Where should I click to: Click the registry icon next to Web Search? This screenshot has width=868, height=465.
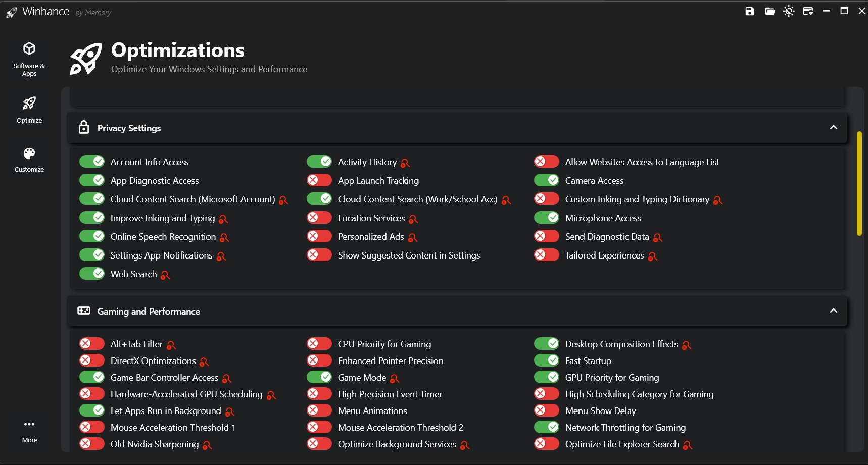click(165, 275)
